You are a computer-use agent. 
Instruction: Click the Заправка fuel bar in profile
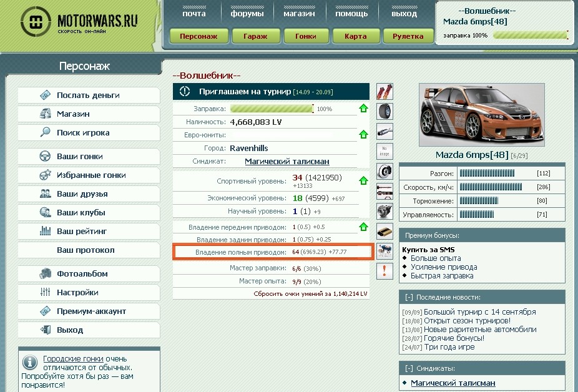272,109
